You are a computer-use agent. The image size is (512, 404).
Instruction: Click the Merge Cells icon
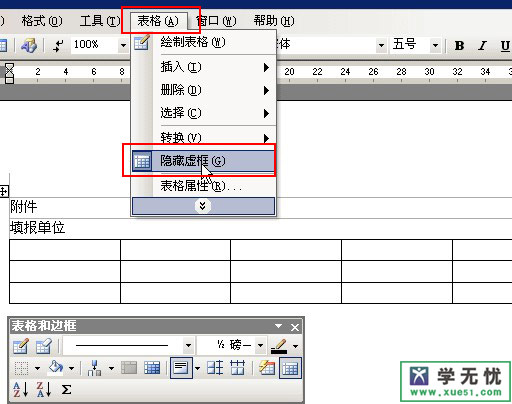pos(129,368)
